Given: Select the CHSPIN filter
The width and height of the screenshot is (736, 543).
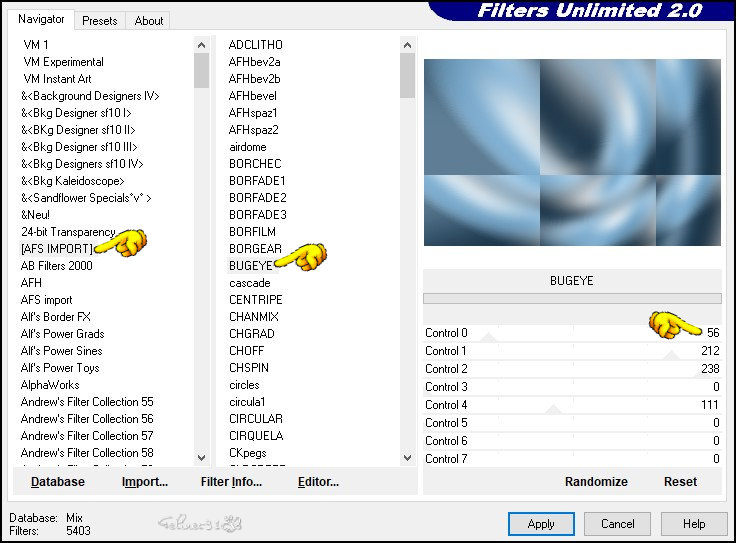Looking at the screenshot, I should [x=249, y=368].
